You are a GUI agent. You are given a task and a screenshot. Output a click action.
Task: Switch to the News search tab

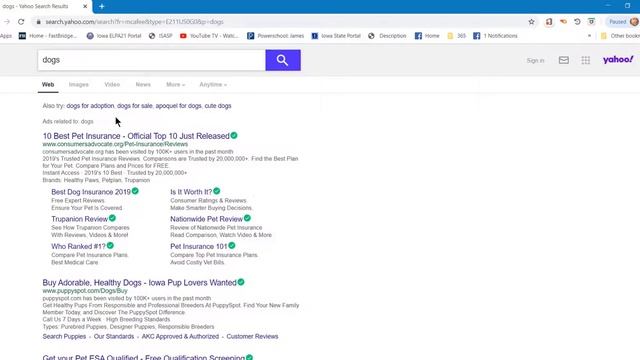[143, 84]
